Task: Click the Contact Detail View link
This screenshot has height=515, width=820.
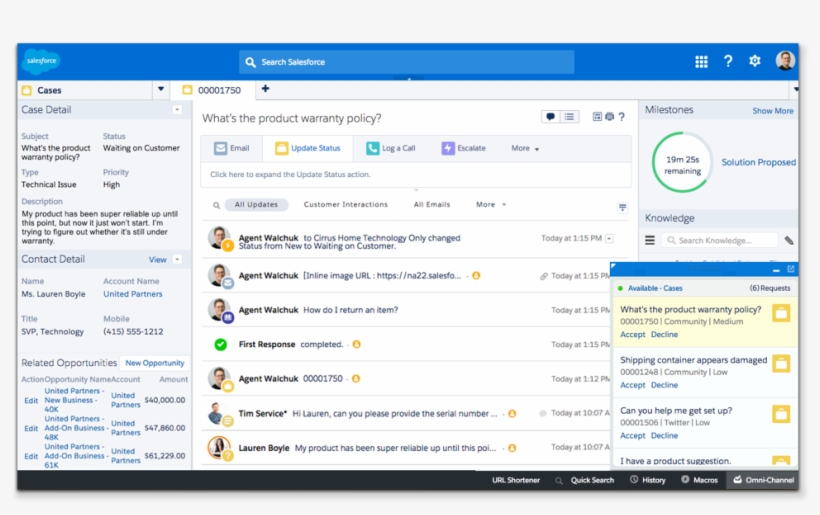Action: tap(157, 260)
